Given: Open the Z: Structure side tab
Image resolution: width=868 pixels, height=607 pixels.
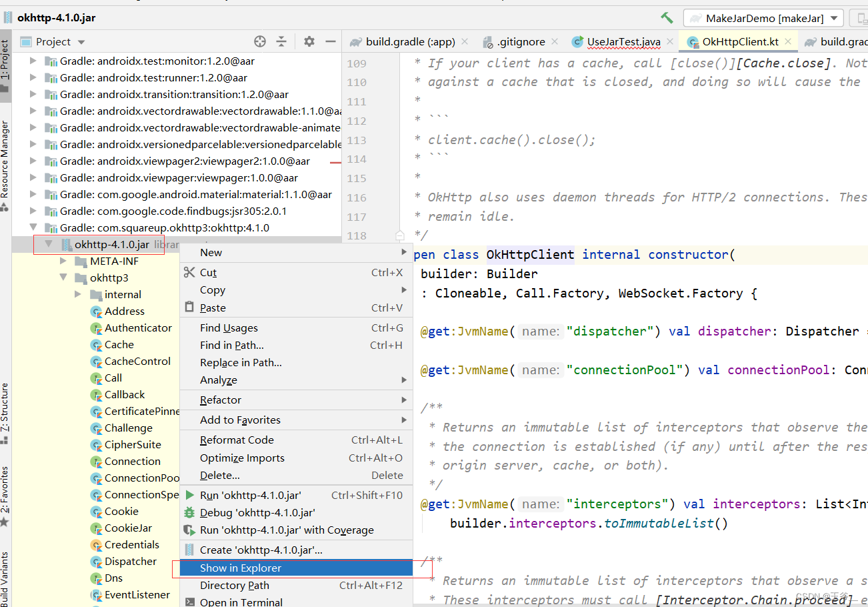Looking at the screenshot, I should 5,414.
